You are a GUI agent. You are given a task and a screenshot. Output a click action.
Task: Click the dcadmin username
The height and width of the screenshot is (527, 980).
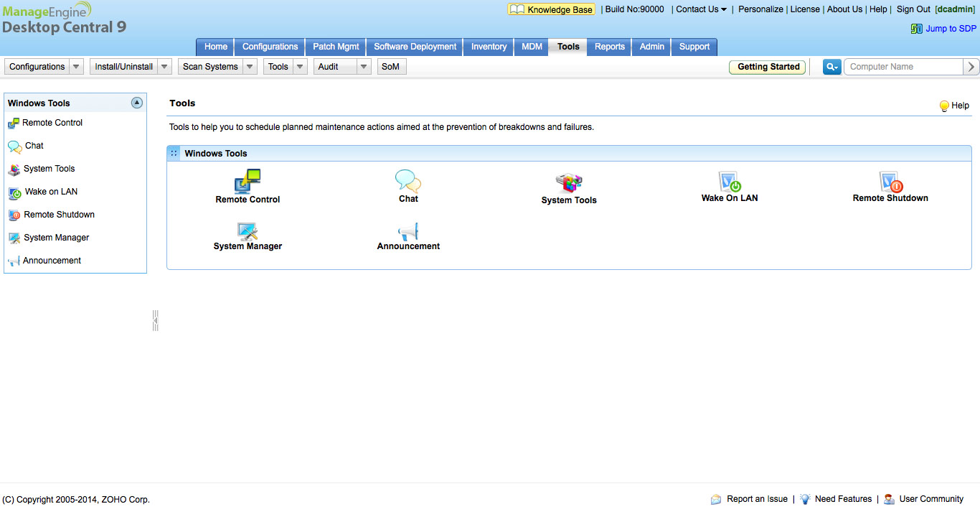[955, 9]
